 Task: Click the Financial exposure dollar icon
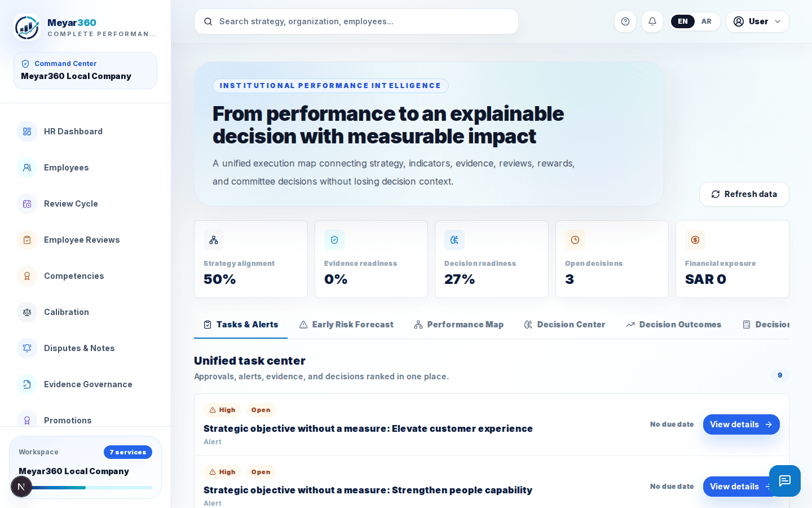click(x=695, y=240)
